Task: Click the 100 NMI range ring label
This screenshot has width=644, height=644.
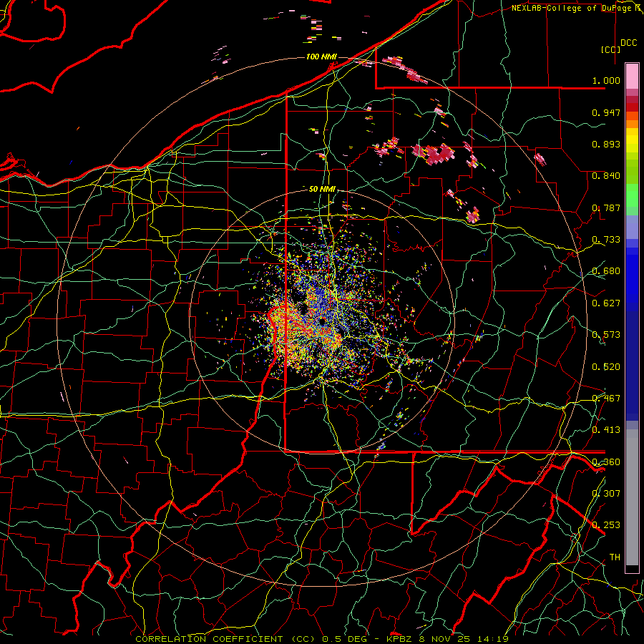Action: pyautogui.click(x=321, y=57)
